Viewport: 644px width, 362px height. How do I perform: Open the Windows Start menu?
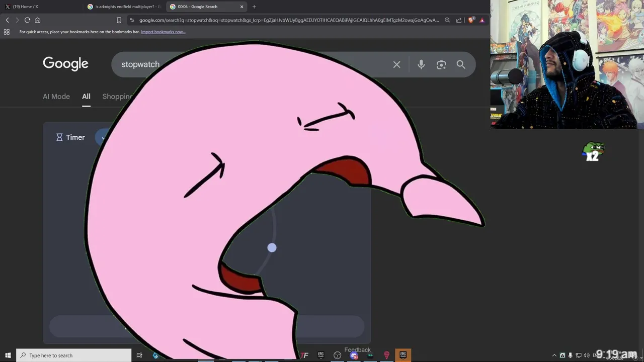(8, 355)
